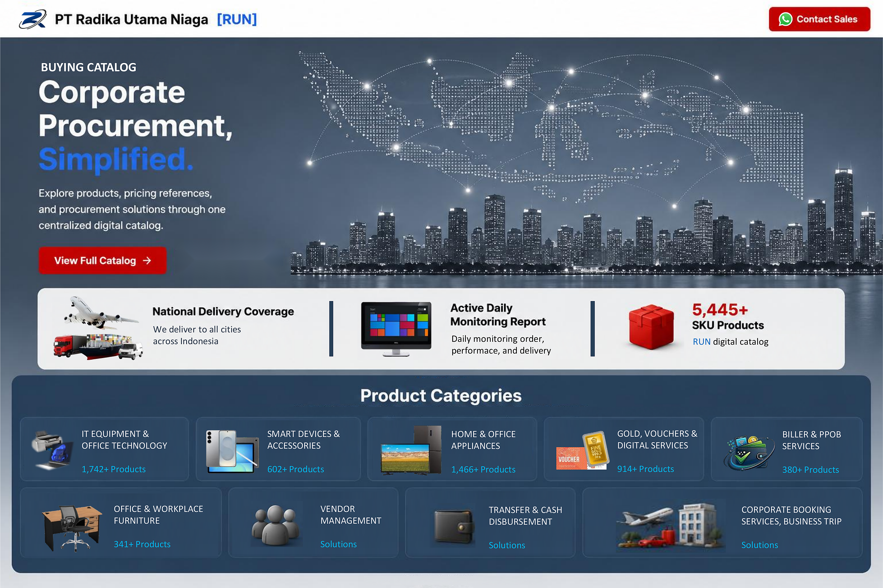Click the Active Daily Monitoring Report heading
Image resolution: width=883 pixels, height=588 pixels.
click(497, 315)
